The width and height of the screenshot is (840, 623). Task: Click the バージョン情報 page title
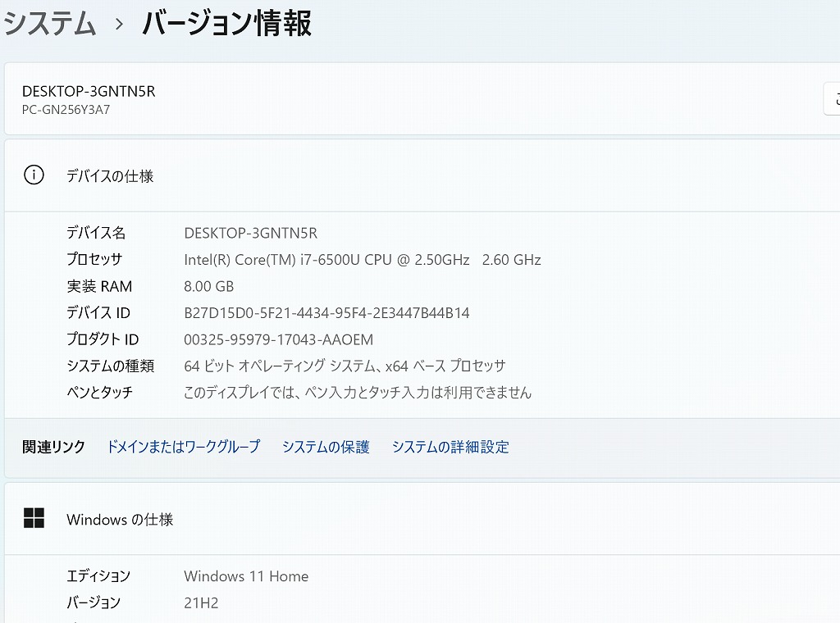226,24
